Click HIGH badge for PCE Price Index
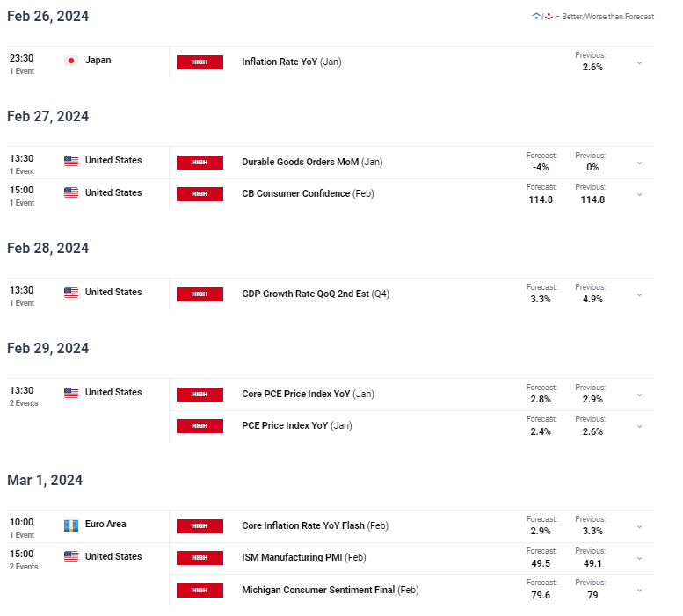Image resolution: width=683 pixels, height=616 pixels. click(200, 426)
